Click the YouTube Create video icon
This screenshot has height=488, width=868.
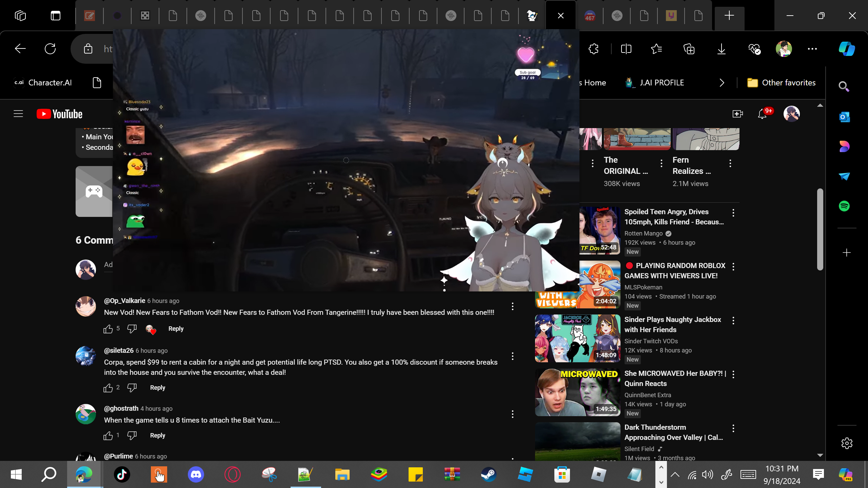[x=737, y=114]
